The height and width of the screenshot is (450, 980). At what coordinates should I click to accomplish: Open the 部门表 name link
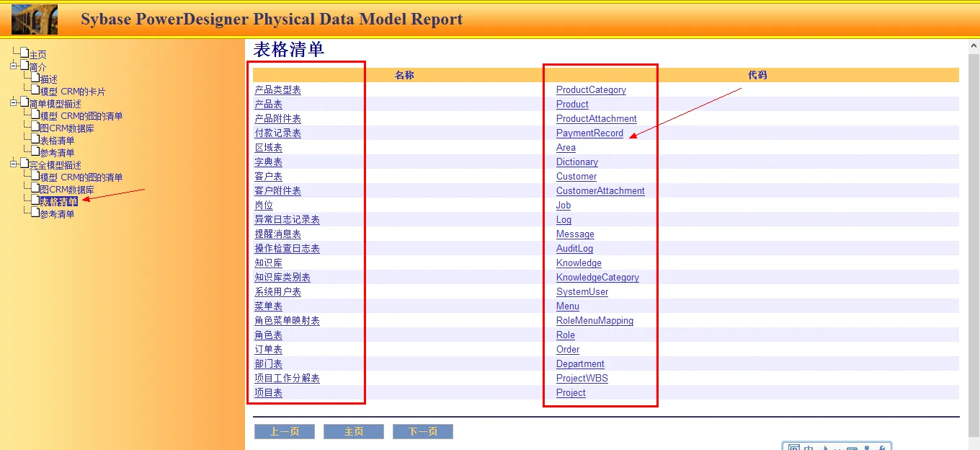point(268,364)
